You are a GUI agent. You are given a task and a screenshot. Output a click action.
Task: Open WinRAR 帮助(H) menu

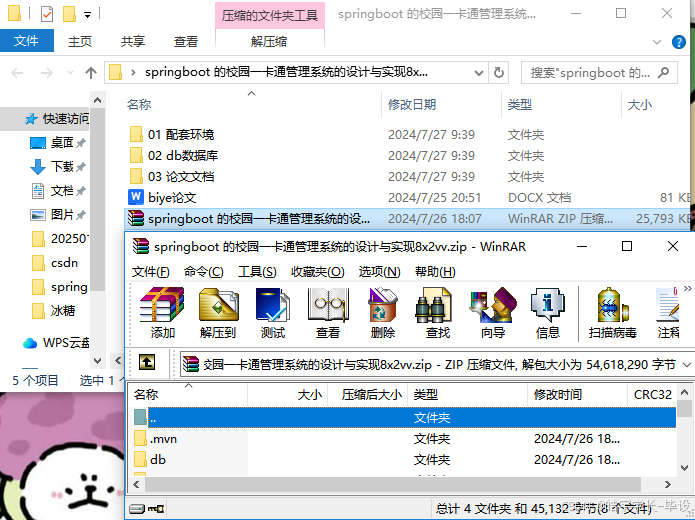tap(435, 271)
